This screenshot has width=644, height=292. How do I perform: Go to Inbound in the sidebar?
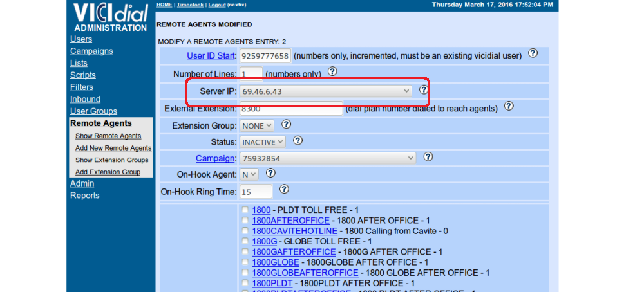(x=85, y=99)
